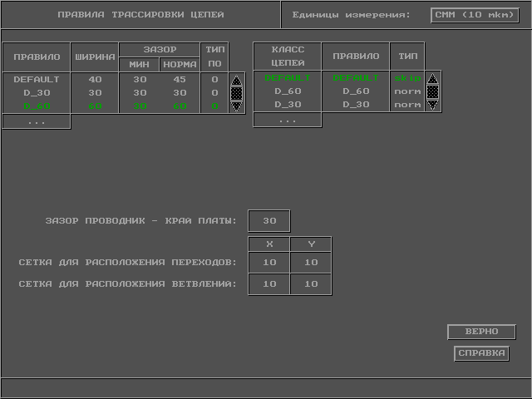Click the up arrow of rules table scrollbar
The image size is (532, 399).
(x=236, y=81)
